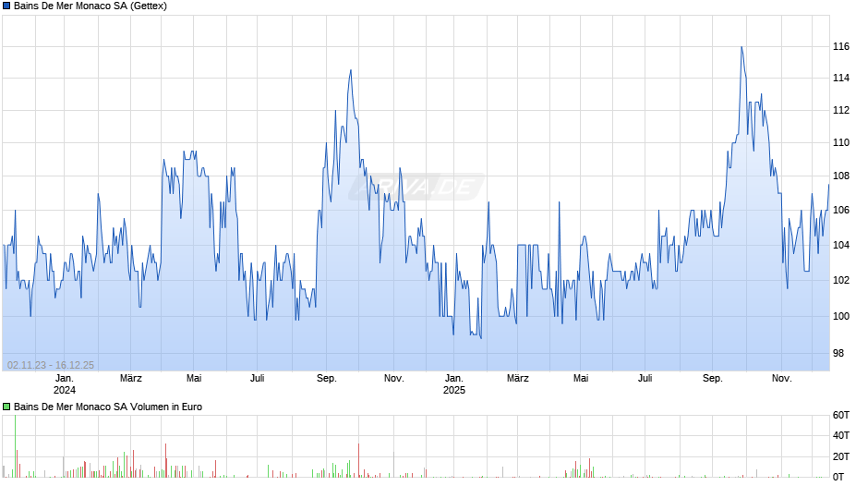Image resolution: width=868 pixels, height=486 pixels.
Task: Click the first 'März' axis label of 2024
Action: pyautogui.click(x=130, y=379)
